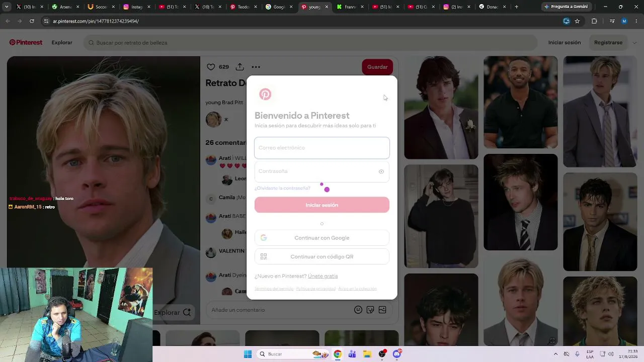Open the Chrome profile avatar menu
The image size is (644, 362).
coord(624,21)
